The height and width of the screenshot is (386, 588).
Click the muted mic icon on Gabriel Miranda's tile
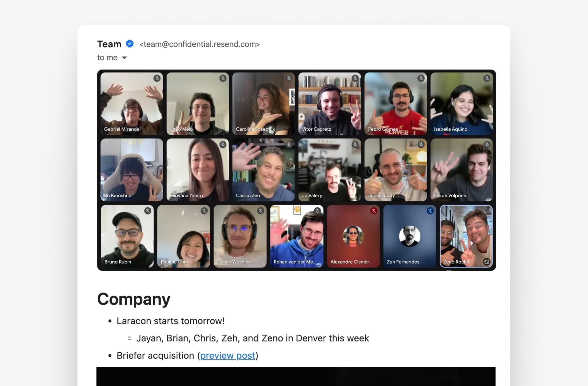coord(157,78)
